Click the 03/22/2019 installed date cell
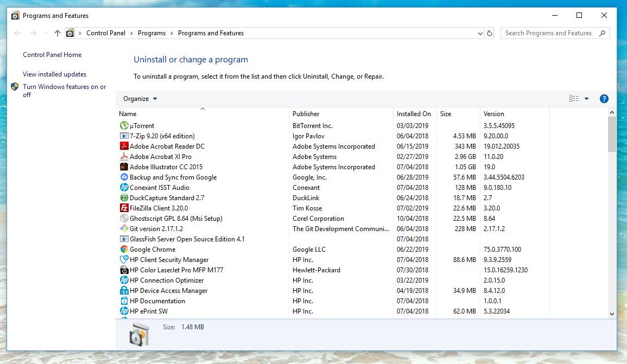The height and width of the screenshot is (364, 627). tap(412, 280)
